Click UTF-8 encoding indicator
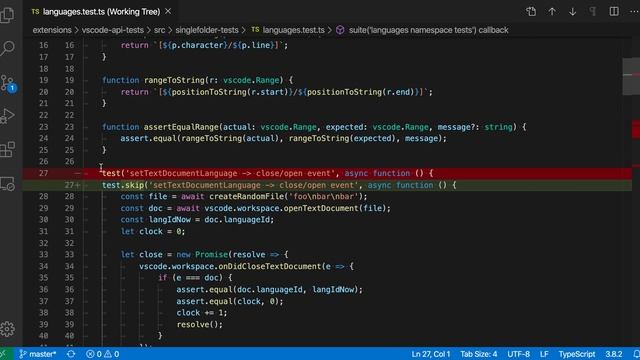This screenshot has height=360, width=640. click(x=518, y=354)
